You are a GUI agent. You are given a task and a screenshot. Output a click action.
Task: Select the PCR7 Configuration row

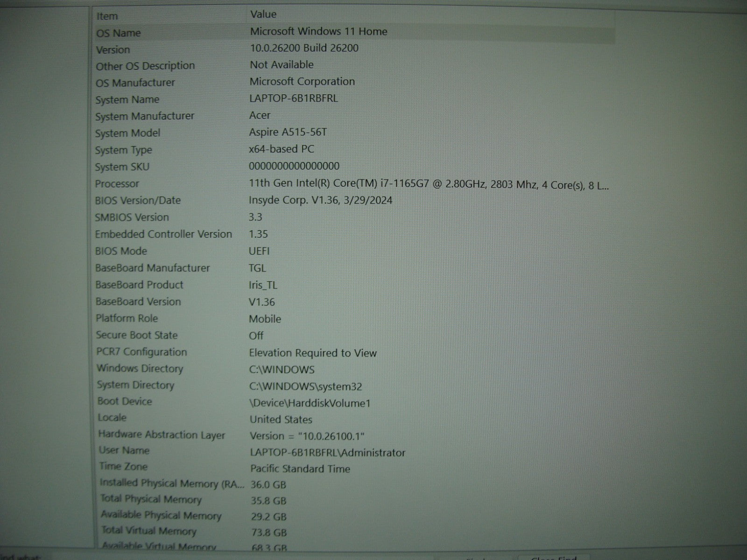pyautogui.click(x=141, y=352)
